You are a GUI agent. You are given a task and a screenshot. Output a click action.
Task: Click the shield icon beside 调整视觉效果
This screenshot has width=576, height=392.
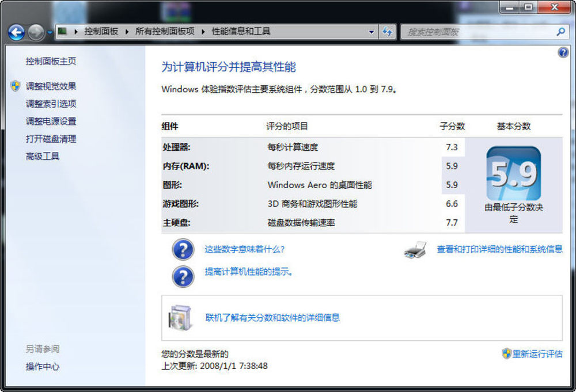click(16, 86)
